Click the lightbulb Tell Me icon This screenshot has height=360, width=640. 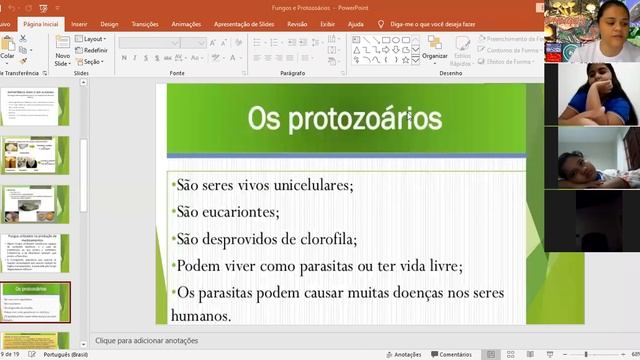pyautogui.click(x=380, y=24)
